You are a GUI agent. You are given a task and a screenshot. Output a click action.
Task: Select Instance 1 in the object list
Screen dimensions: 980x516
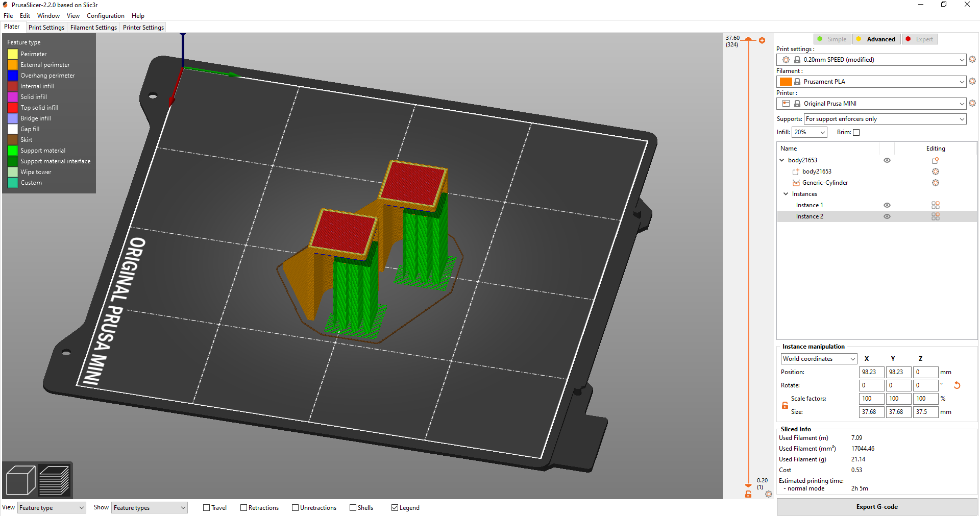[x=877, y=205]
